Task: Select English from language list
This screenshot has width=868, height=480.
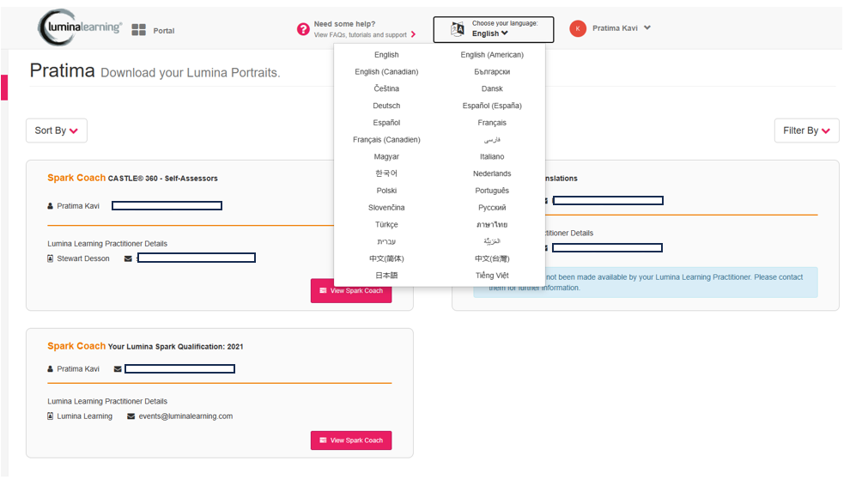Action: click(386, 55)
